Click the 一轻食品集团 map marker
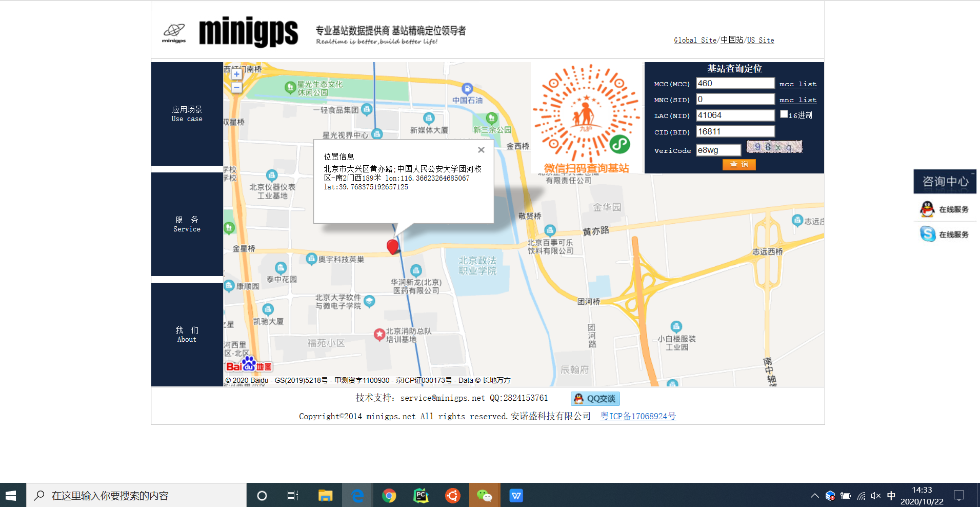980x507 pixels. click(367, 109)
